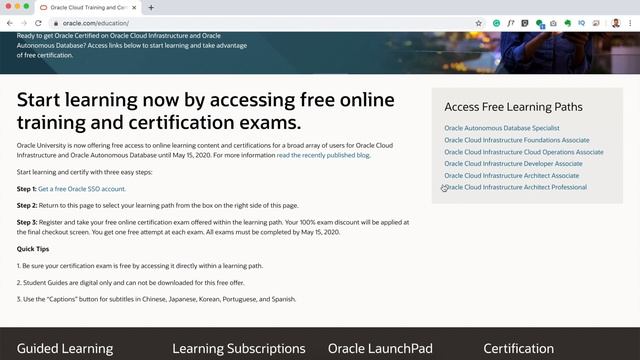This screenshot has height=360, width=640.
Task: Open the fx script extension icon
Action: tap(511, 23)
